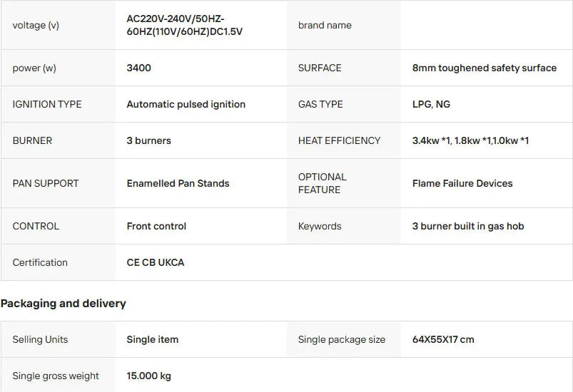Click the 15.000 kg gross weight value
The width and height of the screenshot is (573, 392).
point(148,376)
